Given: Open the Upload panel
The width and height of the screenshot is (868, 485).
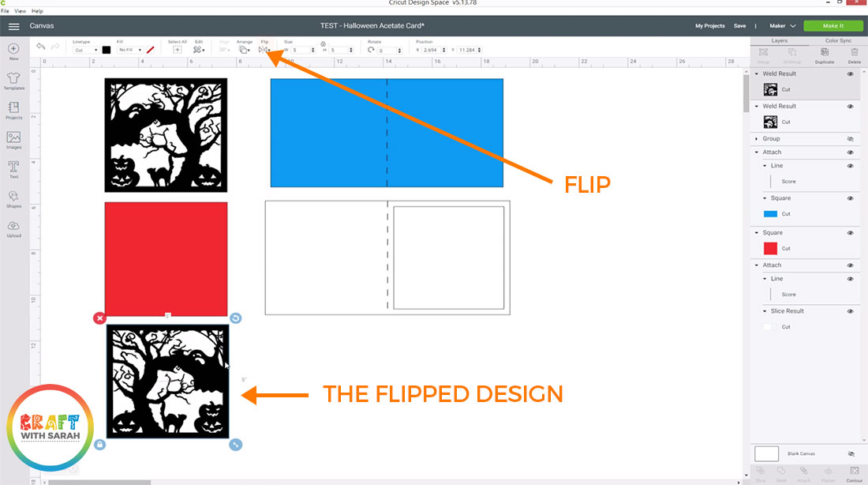Looking at the screenshot, I should coord(14,229).
